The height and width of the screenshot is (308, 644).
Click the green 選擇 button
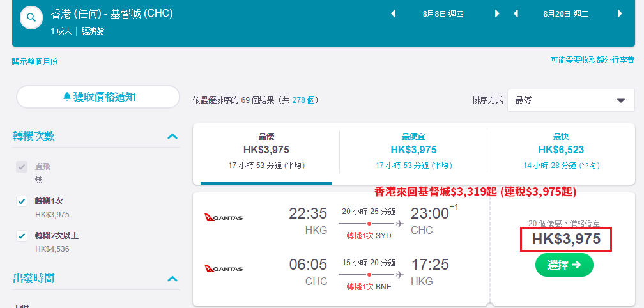click(x=564, y=265)
